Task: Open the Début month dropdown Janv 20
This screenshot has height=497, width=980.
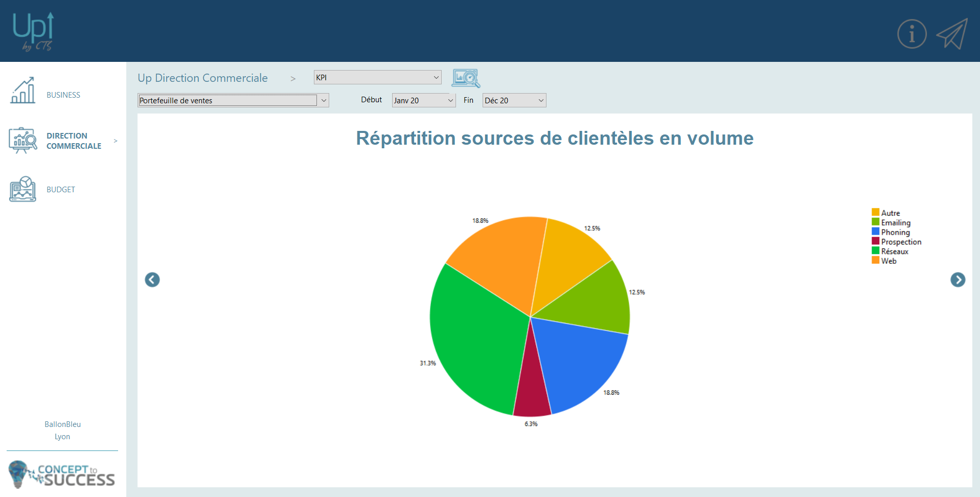Action: click(x=424, y=100)
